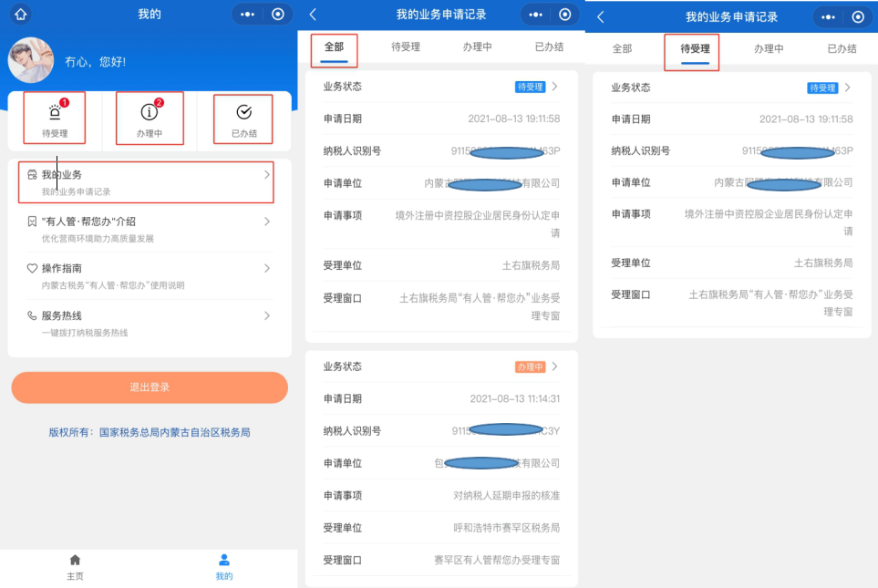The height and width of the screenshot is (588, 878).
Task: Tap the user avatar photo
Action: 31,60
